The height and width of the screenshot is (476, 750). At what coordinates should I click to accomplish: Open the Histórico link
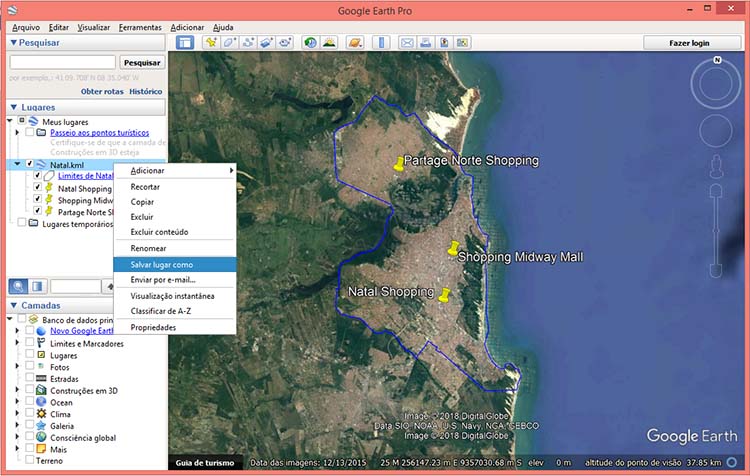click(x=146, y=91)
